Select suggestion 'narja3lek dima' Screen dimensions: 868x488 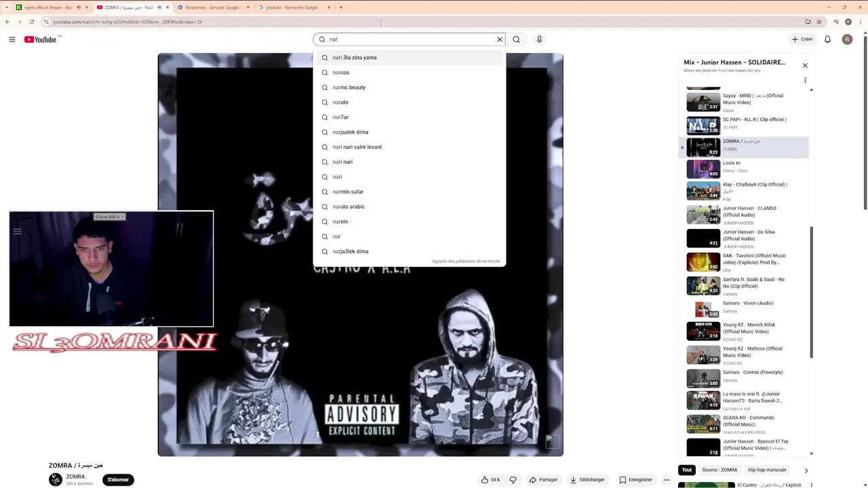[x=409, y=251]
